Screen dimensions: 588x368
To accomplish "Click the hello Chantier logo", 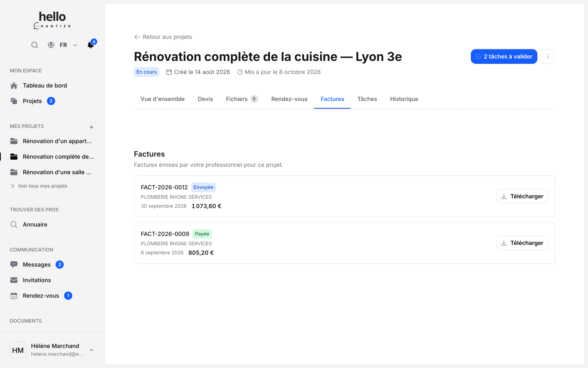I will coord(52,20).
